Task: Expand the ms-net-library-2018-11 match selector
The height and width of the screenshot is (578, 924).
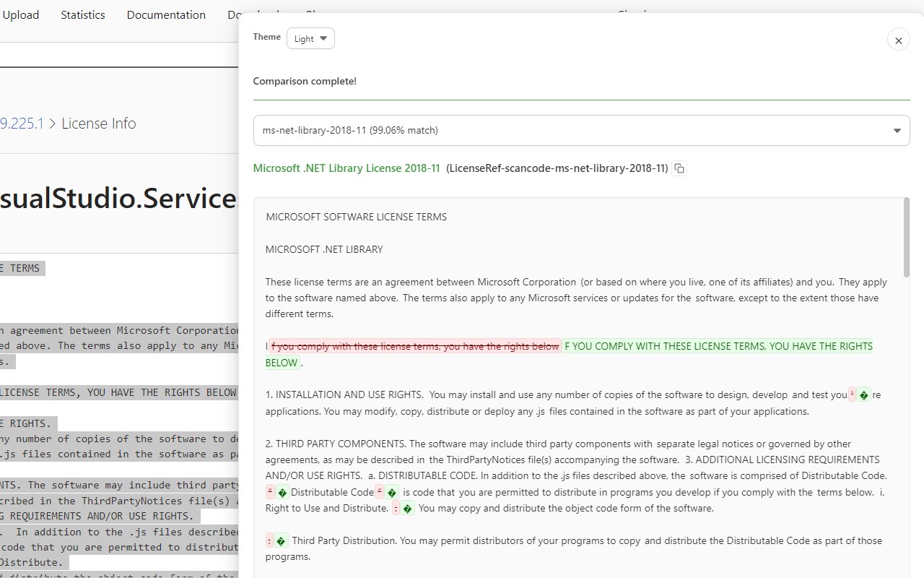Action: click(581, 131)
